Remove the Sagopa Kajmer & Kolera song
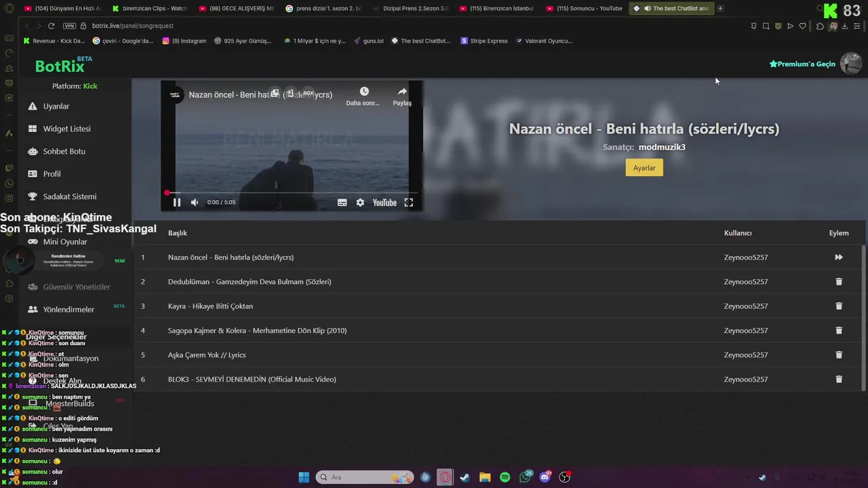 pos(839,330)
